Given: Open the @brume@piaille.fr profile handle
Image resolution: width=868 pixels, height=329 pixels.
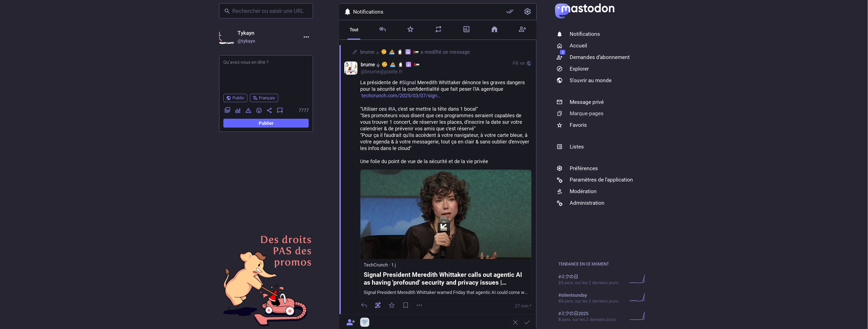Looking at the screenshot, I should pyautogui.click(x=381, y=72).
